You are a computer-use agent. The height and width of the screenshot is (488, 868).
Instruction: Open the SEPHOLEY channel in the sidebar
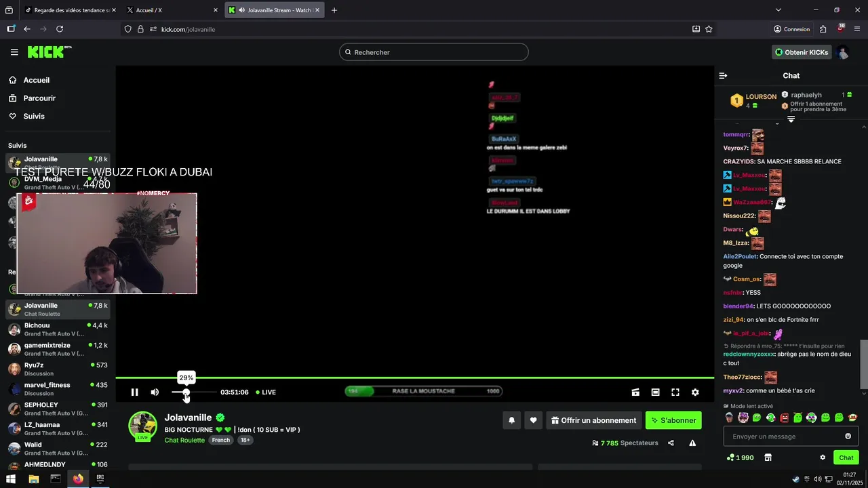(x=58, y=409)
